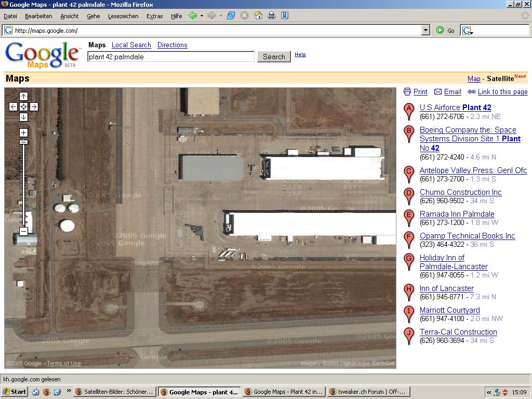The image size is (532, 399).
Task: Pan the map left with the arrow
Action: [14, 107]
